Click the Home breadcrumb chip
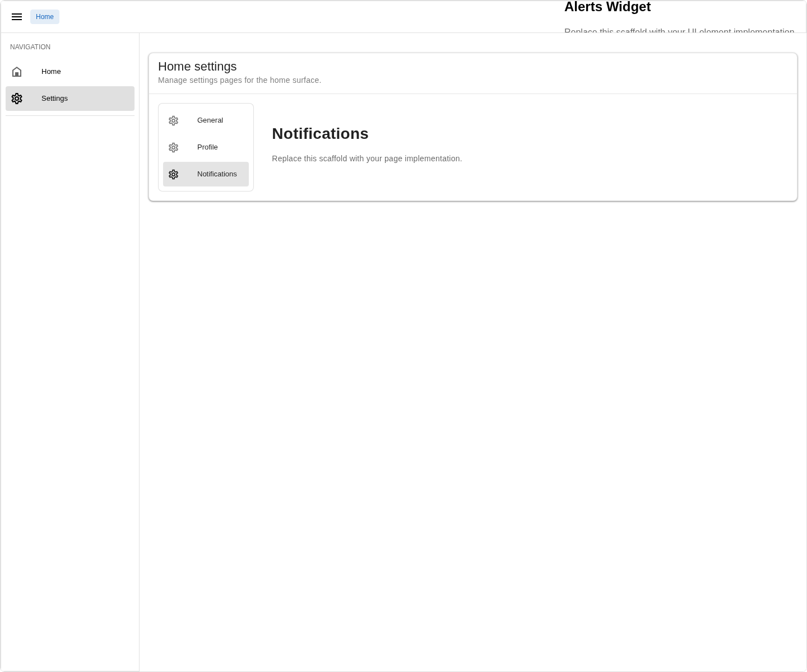 pyautogui.click(x=45, y=17)
